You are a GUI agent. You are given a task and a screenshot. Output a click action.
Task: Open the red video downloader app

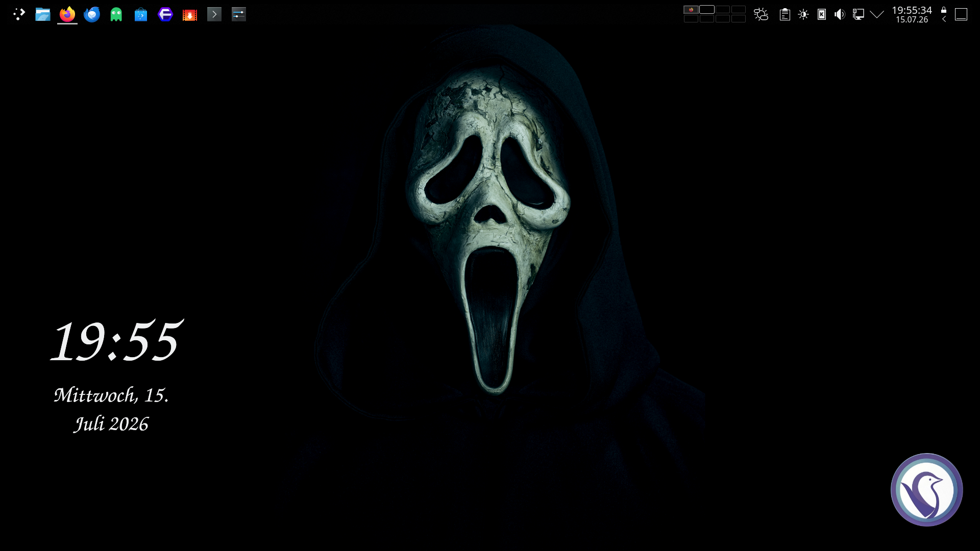click(x=190, y=14)
